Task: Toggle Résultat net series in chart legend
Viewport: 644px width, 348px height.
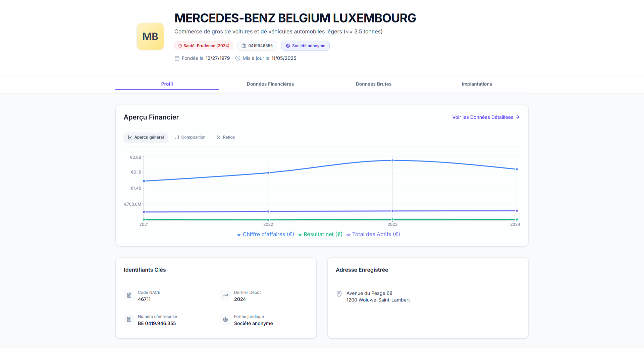Action: [320, 234]
